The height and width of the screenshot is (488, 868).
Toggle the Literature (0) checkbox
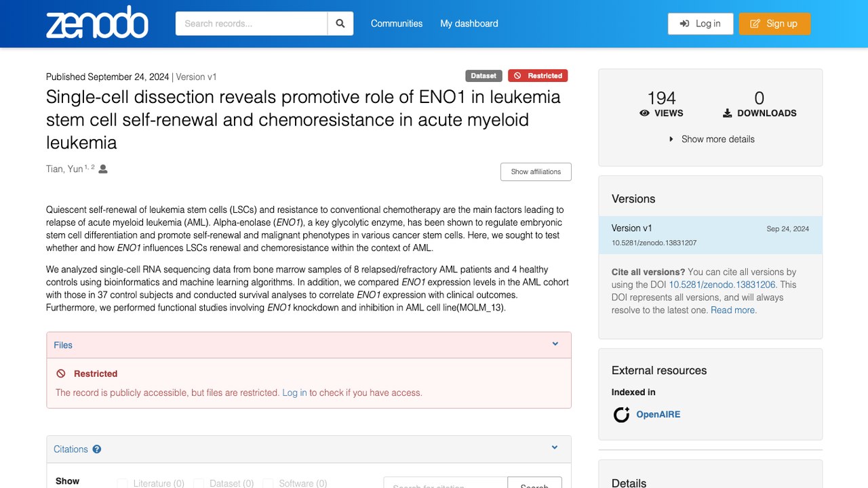(x=122, y=483)
